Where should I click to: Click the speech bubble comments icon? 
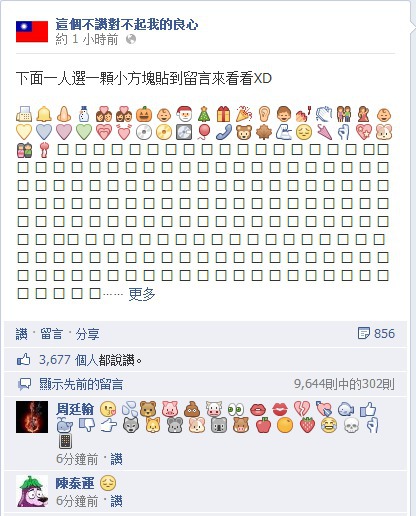(24, 385)
